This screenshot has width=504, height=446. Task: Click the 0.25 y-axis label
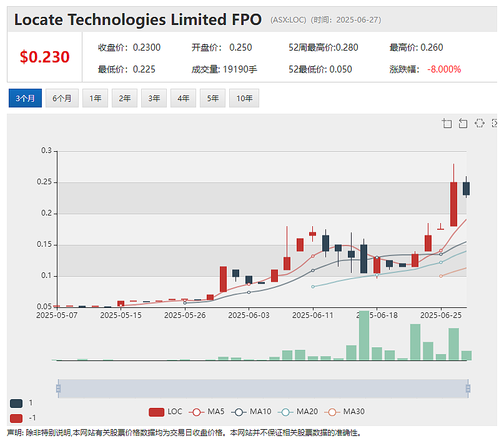coord(44,182)
